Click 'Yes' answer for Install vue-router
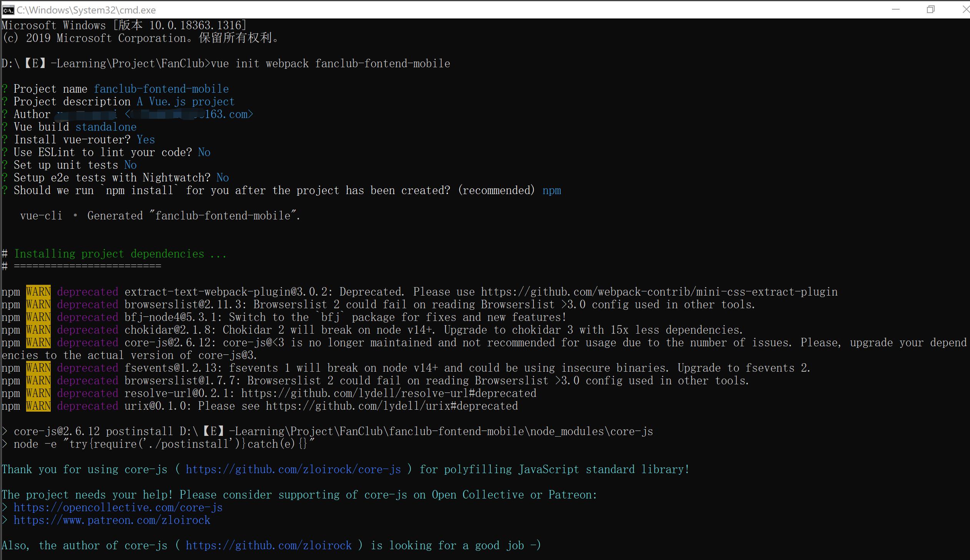 (x=146, y=140)
